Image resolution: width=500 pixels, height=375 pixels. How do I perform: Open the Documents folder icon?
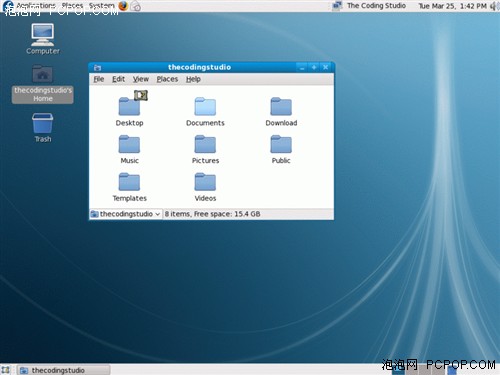pyautogui.click(x=205, y=106)
